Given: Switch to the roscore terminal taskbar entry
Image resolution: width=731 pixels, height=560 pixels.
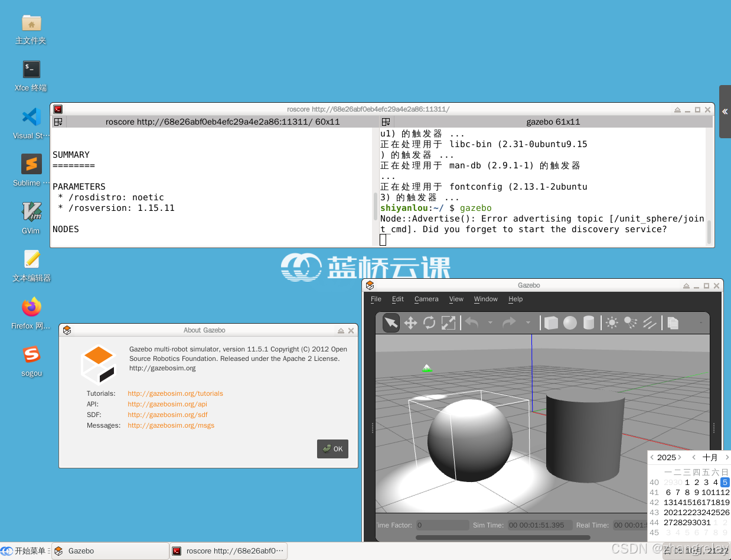Looking at the screenshot, I should pyautogui.click(x=229, y=551).
